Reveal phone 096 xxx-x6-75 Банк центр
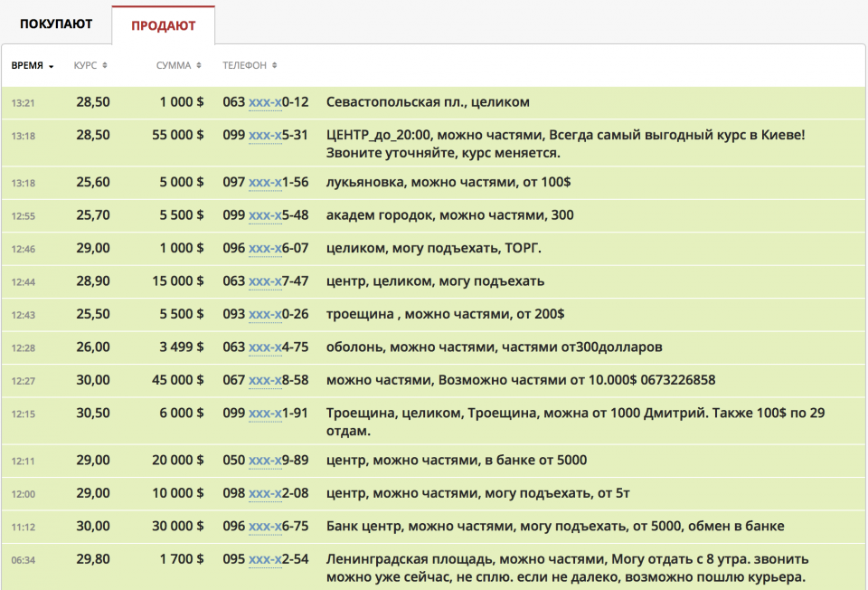868x590 pixels. (x=265, y=527)
